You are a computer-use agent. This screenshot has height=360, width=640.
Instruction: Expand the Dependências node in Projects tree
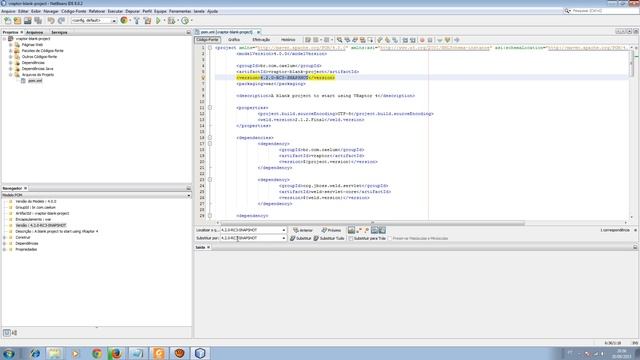click(x=11, y=63)
